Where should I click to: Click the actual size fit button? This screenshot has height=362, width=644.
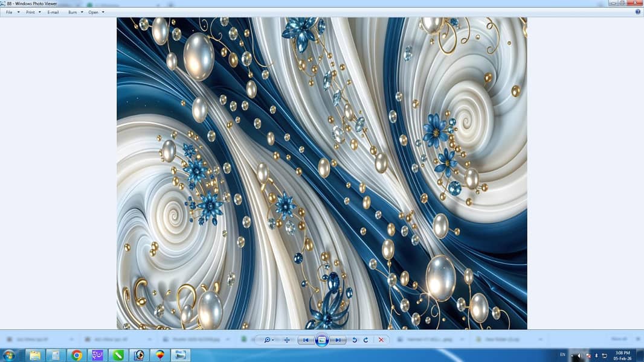[x=286, y=340]
